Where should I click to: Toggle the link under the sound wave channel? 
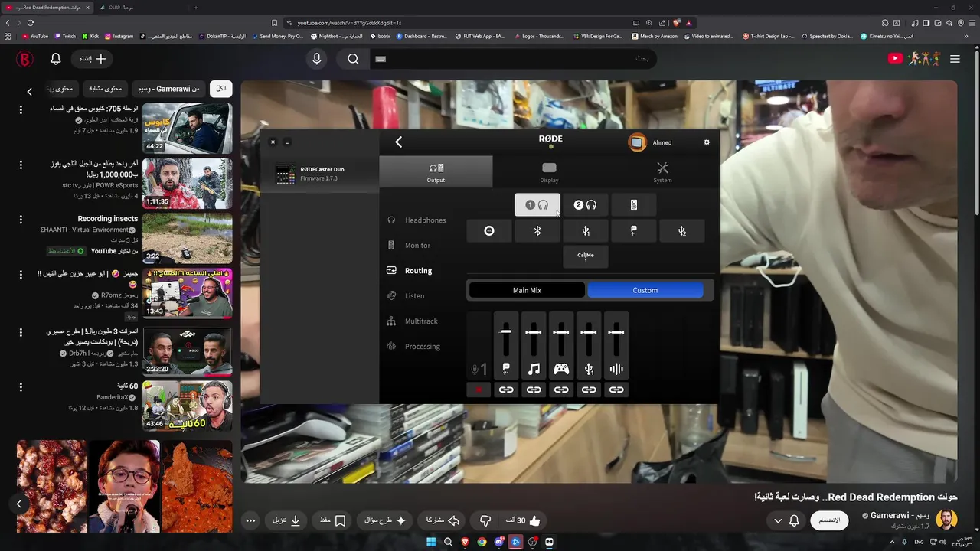(x=616, y=390)
